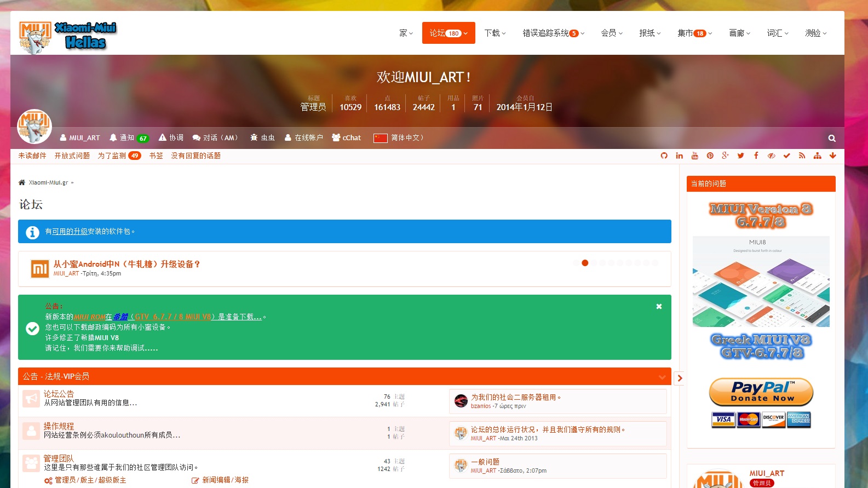Dismiss the green announcement with X

[x=659, y=307]
